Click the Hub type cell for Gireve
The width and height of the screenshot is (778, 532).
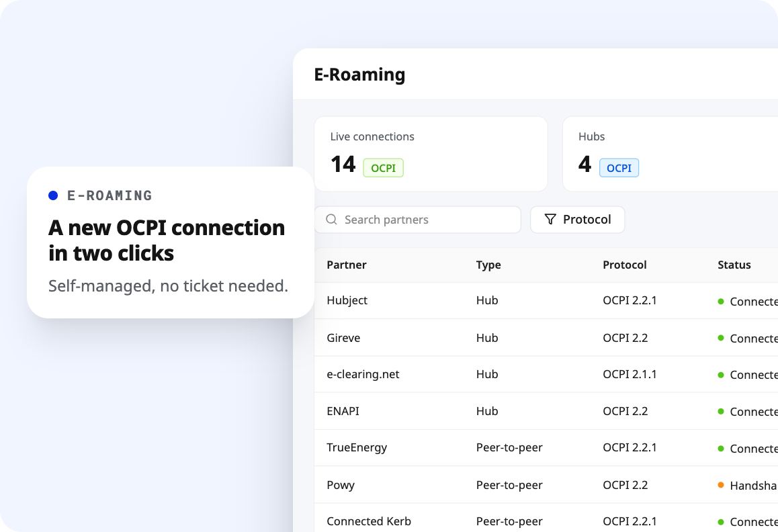coord(486,337)
